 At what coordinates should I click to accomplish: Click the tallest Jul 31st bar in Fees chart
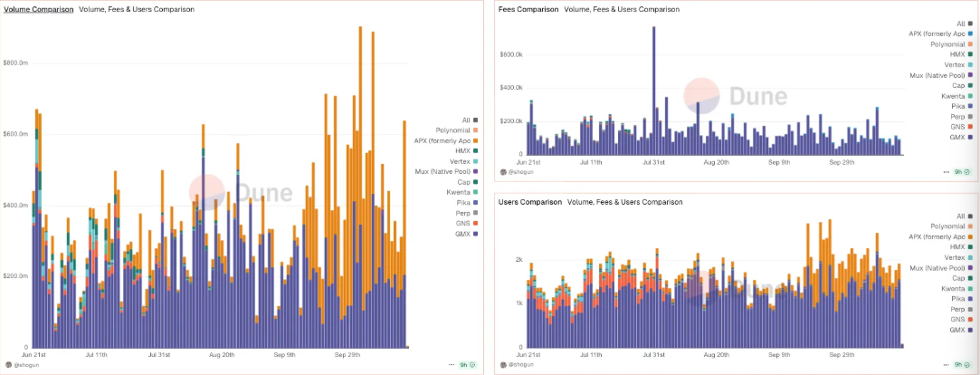coord(653,91)
